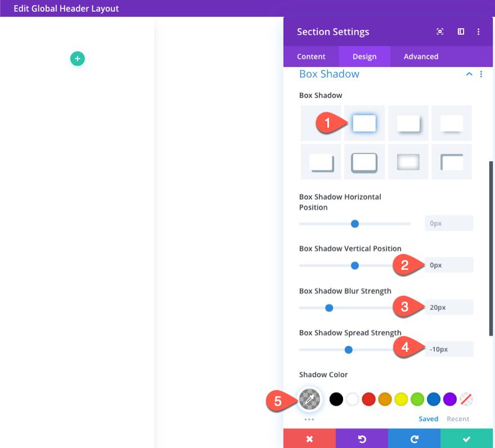View Recent shadow colors
The image size is (495, 448).
(458, 418)
